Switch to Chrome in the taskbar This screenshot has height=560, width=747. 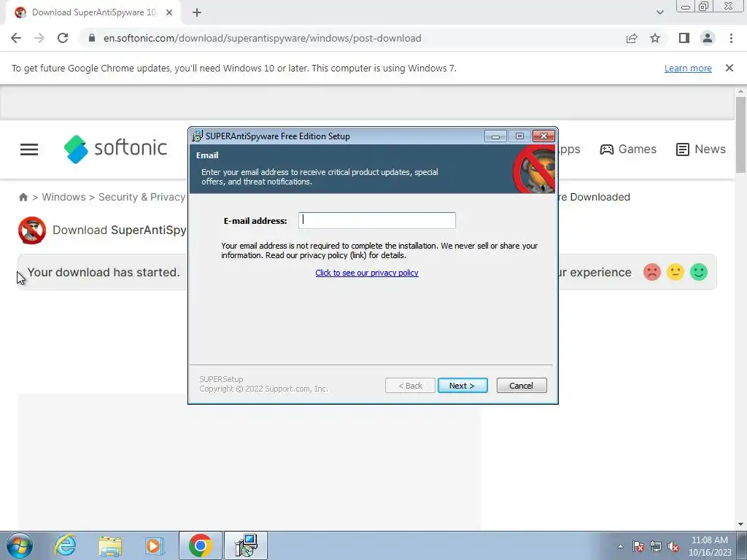point(200,545)
